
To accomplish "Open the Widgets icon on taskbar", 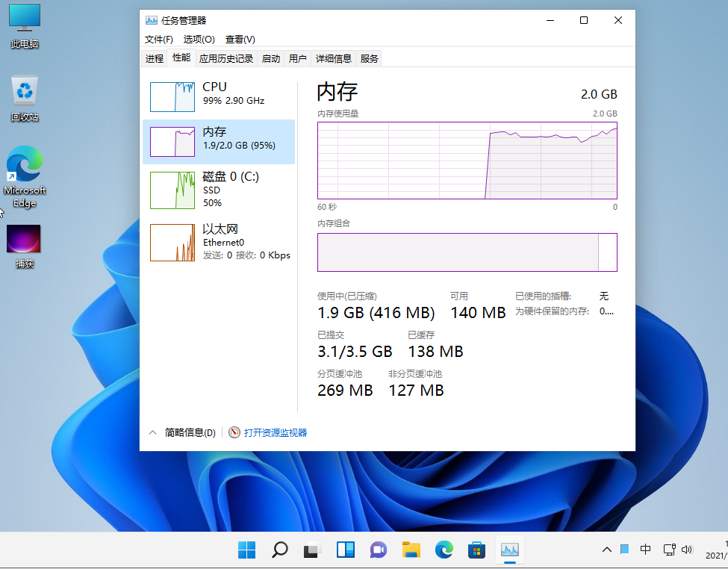I will click(x=345, y=550).
